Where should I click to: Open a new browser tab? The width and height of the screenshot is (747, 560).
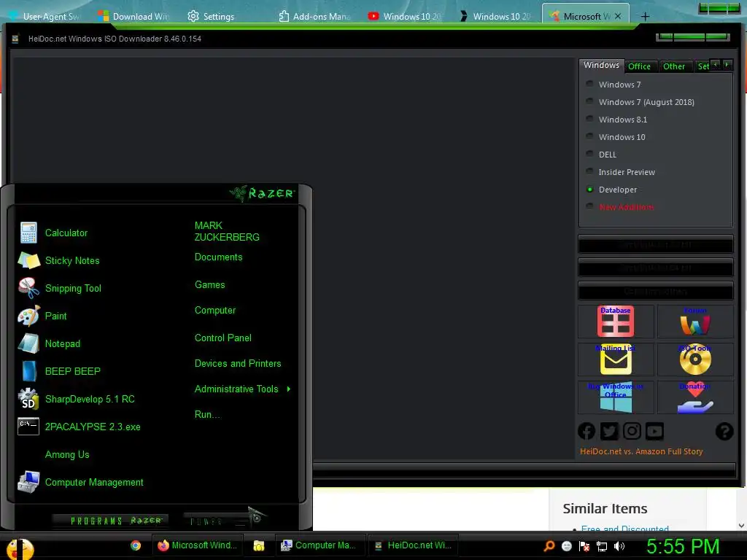tap(645, 17)
